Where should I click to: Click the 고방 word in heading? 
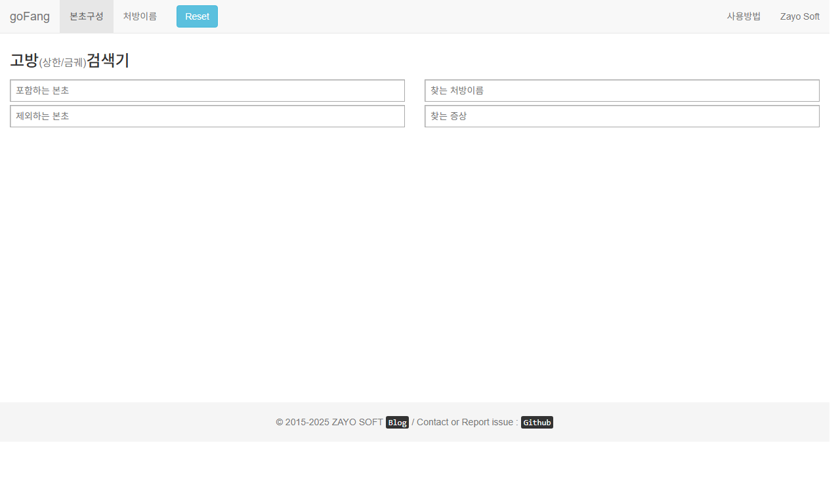point(24,60)
